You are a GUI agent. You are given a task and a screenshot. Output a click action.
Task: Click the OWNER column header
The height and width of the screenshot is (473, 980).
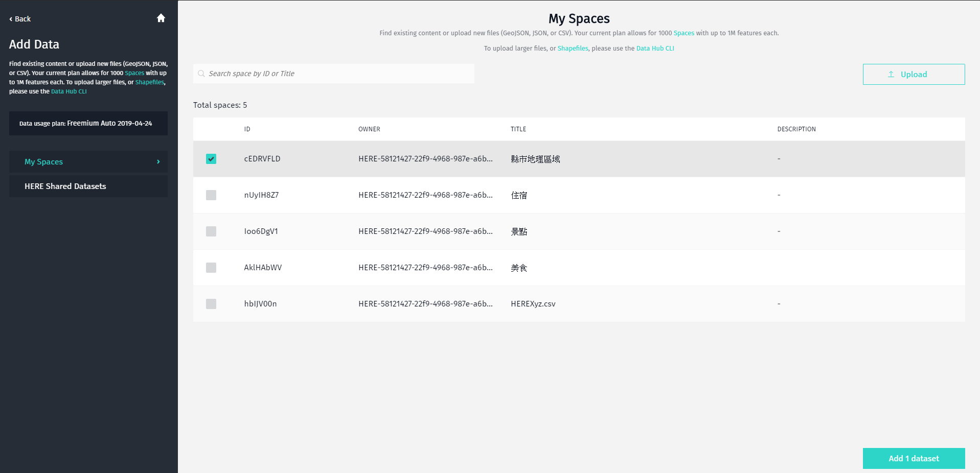click(369, 129)
